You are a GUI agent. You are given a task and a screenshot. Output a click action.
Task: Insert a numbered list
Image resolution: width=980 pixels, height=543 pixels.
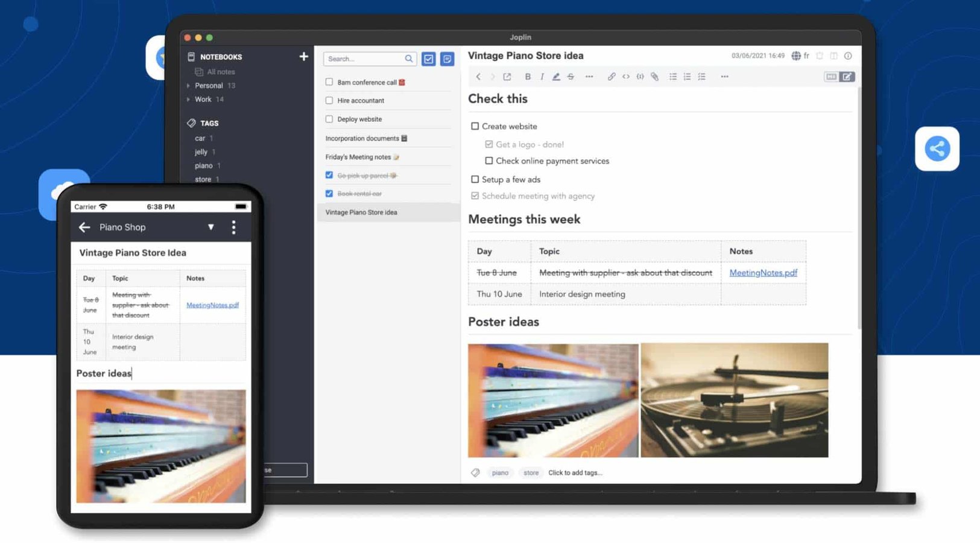point(687,77)
